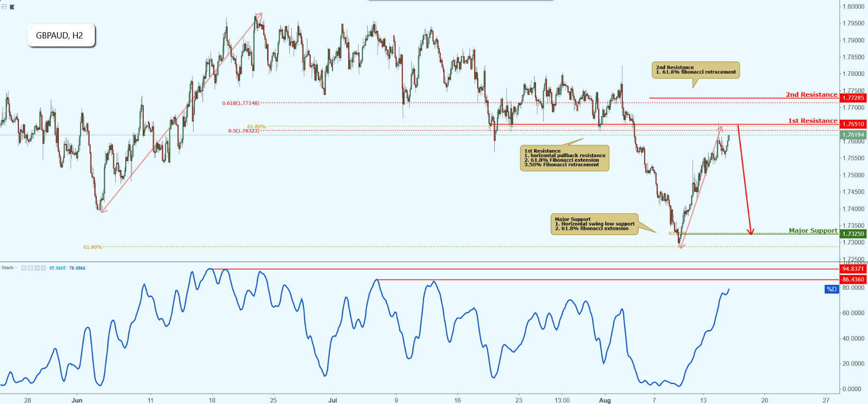Click the 13:00 label on the time axis

coord(562,400)
